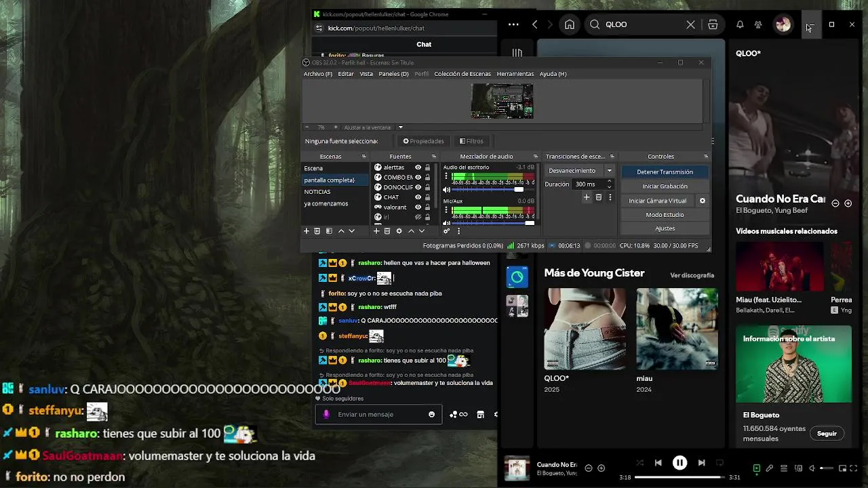This screenshot has height=488, width=868.
Task: Adjust Audio del escritorio volume slider
Action: [x=494, y=190]
